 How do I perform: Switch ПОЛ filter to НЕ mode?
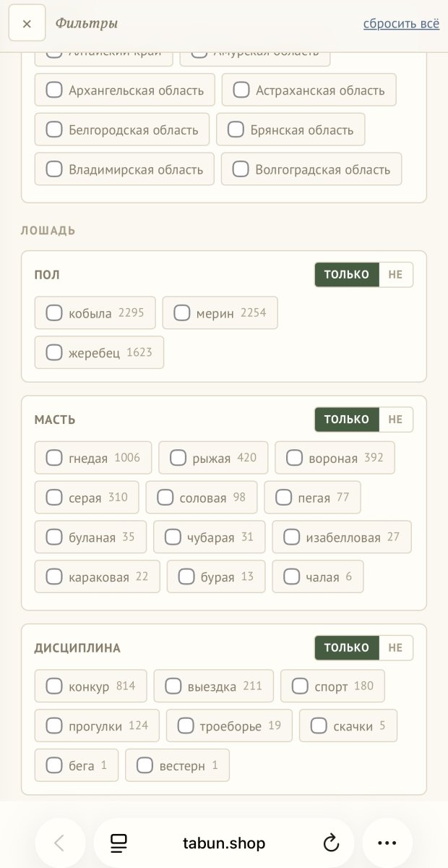pos(395,274)
